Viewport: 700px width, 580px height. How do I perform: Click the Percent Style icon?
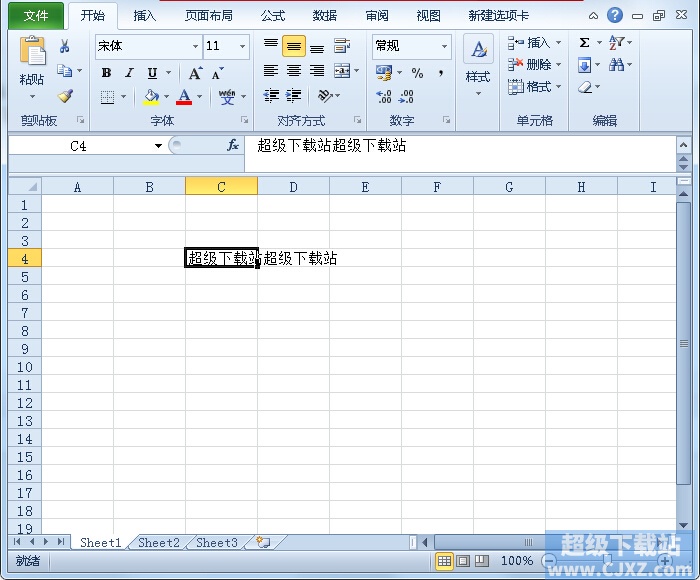click(x=417, y=73)
